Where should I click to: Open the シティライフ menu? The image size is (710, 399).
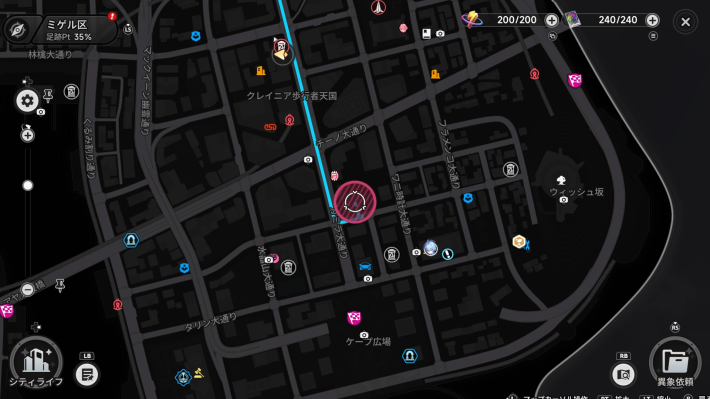coord(36,363)
